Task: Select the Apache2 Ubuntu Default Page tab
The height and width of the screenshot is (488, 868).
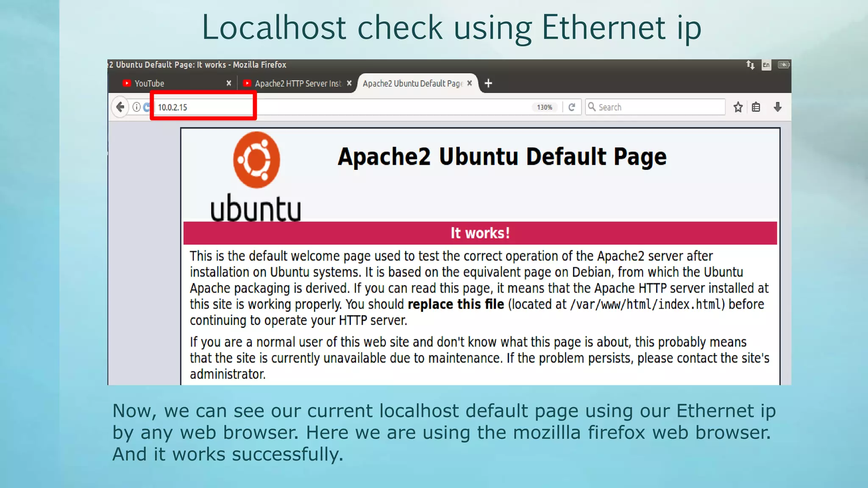Action: (x=417, y=83)
